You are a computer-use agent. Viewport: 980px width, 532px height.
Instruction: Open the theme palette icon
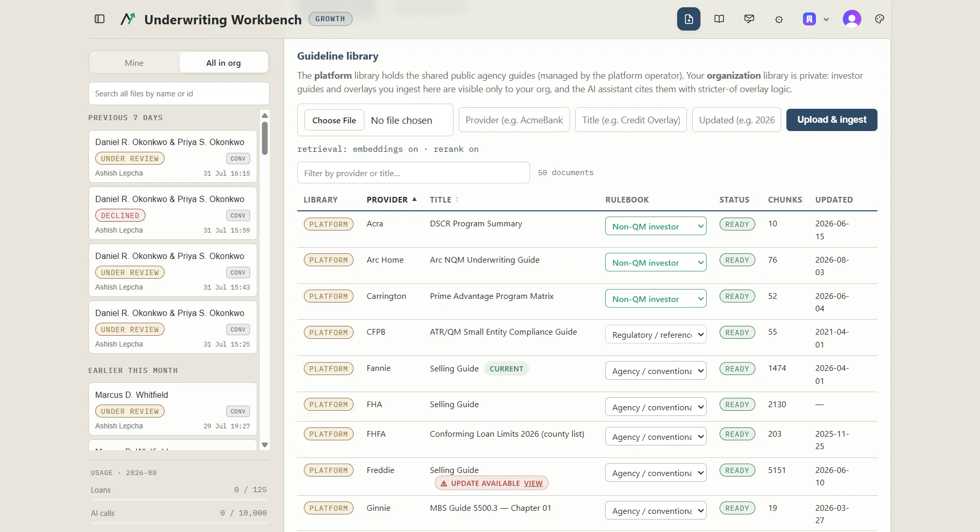[880, 19]
